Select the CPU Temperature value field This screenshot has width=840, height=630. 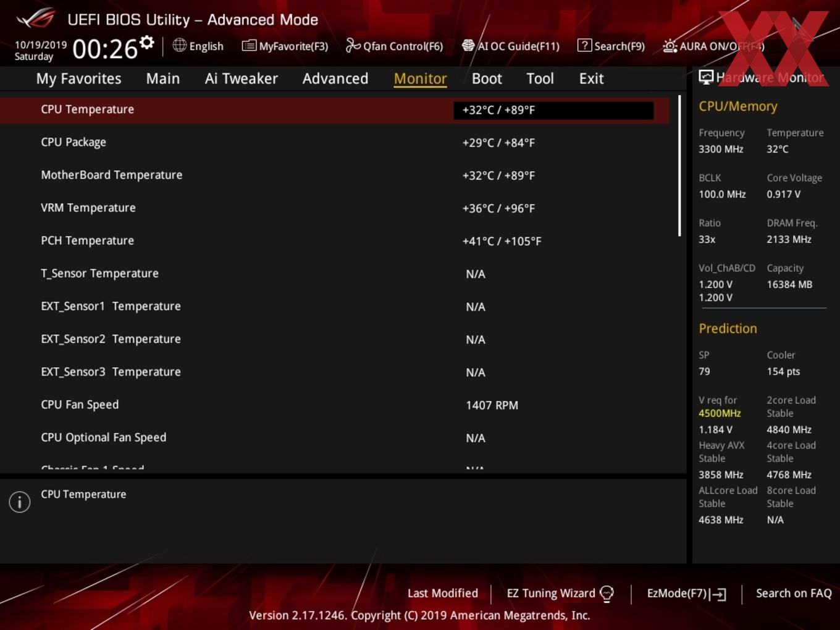tap(553, 110)
